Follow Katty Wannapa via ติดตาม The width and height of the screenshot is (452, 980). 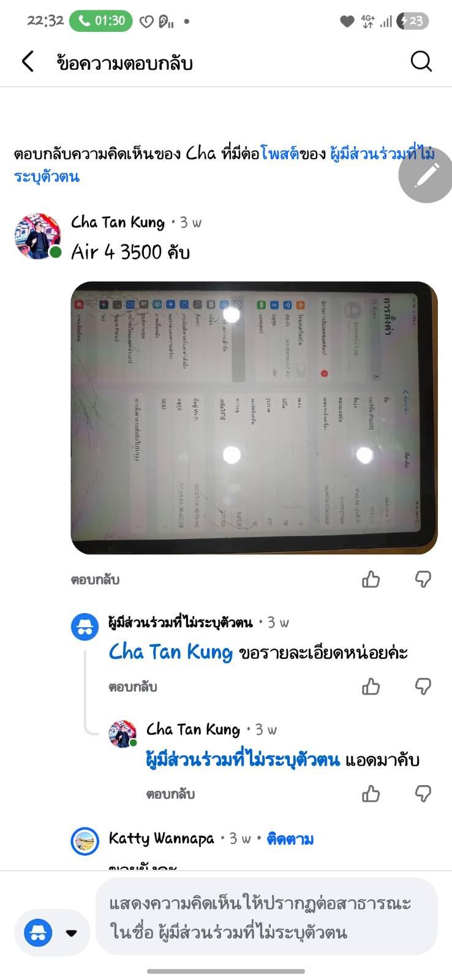coord(290,839)
